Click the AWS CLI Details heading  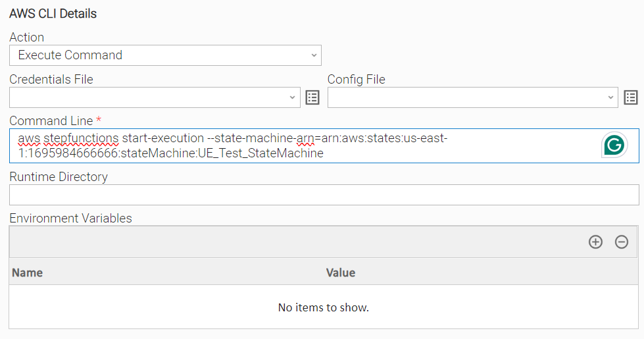click(x=53, y=14)
